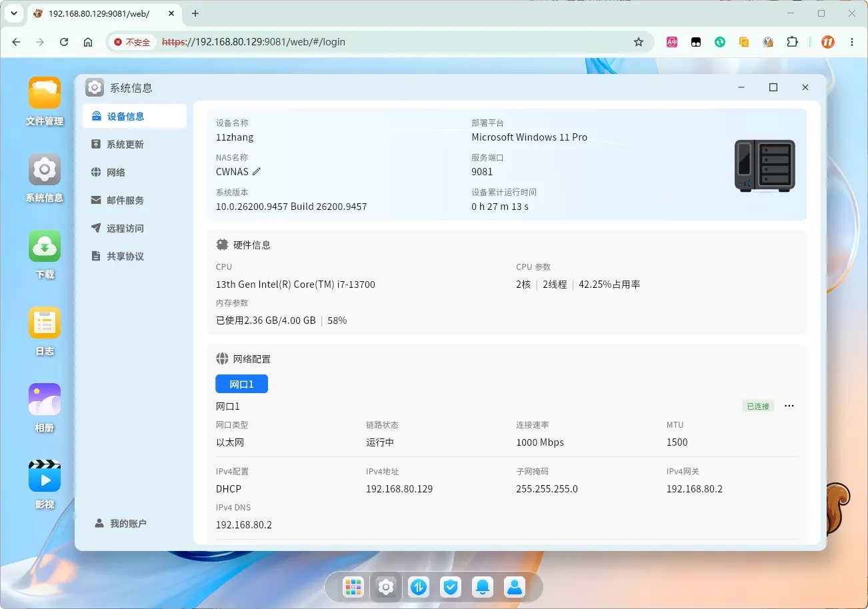
Task: Click the IPv4 address 192.168.80.129 value
Action: (399, 488)
